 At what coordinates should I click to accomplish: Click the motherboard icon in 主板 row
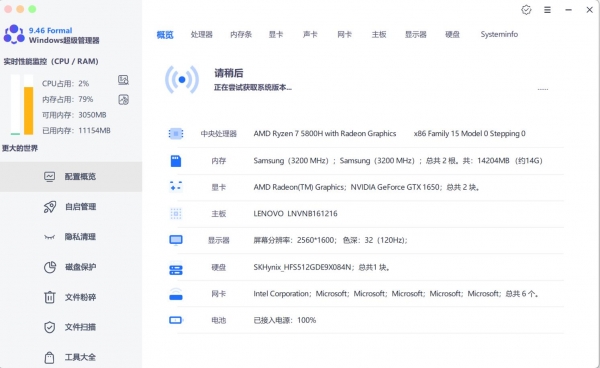click(176, 213)
